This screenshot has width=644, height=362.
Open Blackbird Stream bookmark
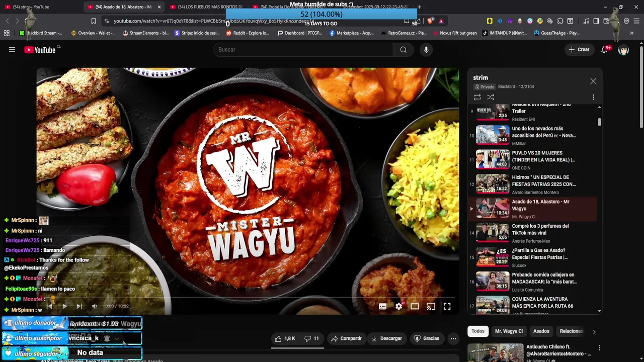pyautogui.click(x=41, y=33)
